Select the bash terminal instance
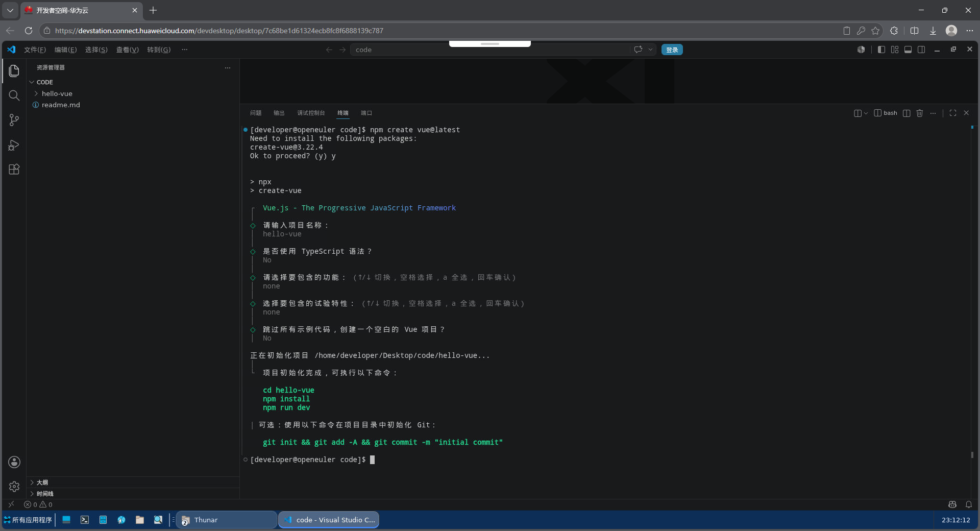 (x=886, y=113)
